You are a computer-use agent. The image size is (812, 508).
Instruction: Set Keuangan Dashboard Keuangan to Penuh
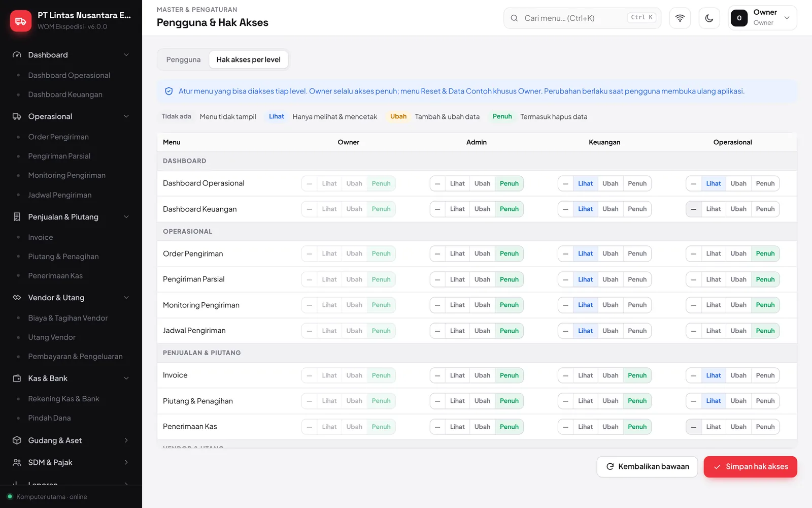637,209
